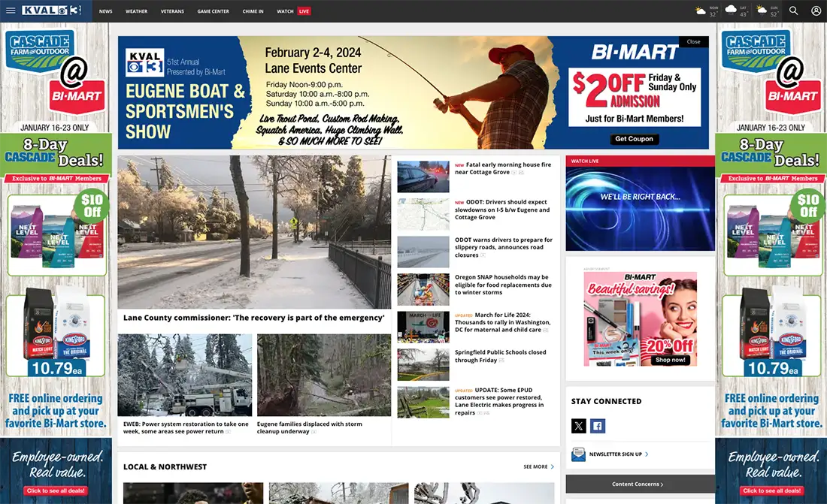Open Lane County commissioner headline

pos(253,318)
